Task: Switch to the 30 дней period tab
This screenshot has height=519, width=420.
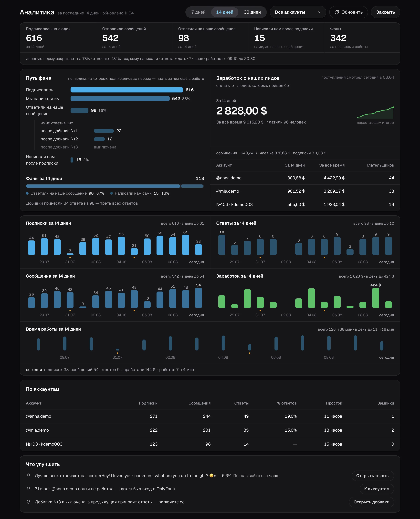Action: (252, 12)
